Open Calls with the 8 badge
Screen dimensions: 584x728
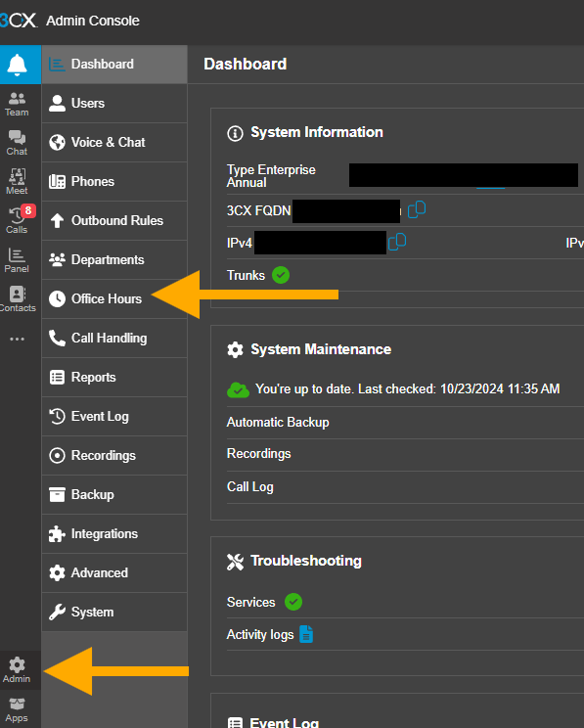tap(18, 219)
